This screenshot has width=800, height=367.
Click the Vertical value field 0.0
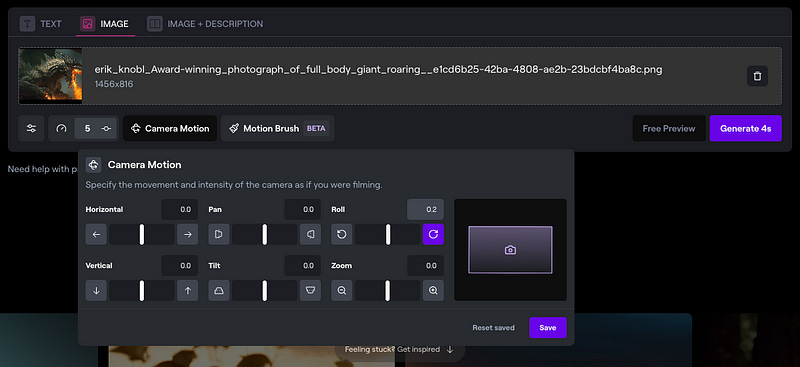tap(180, 265)
